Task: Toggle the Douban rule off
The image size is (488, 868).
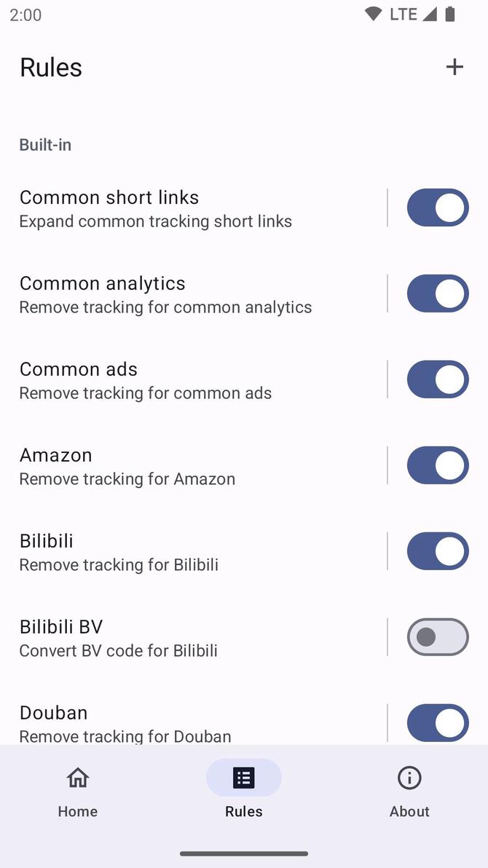Action: tap(437, 722)
